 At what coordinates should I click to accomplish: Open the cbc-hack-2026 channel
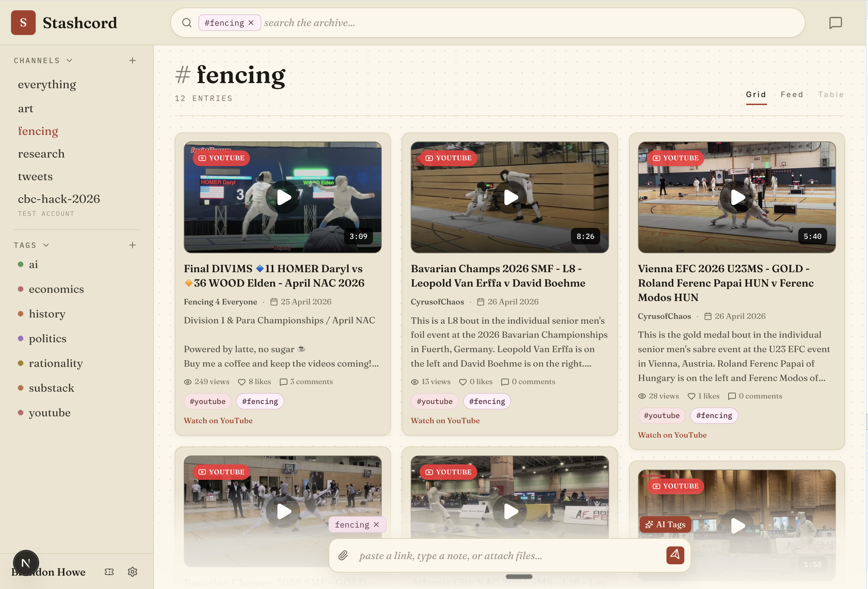coord(59,199)
